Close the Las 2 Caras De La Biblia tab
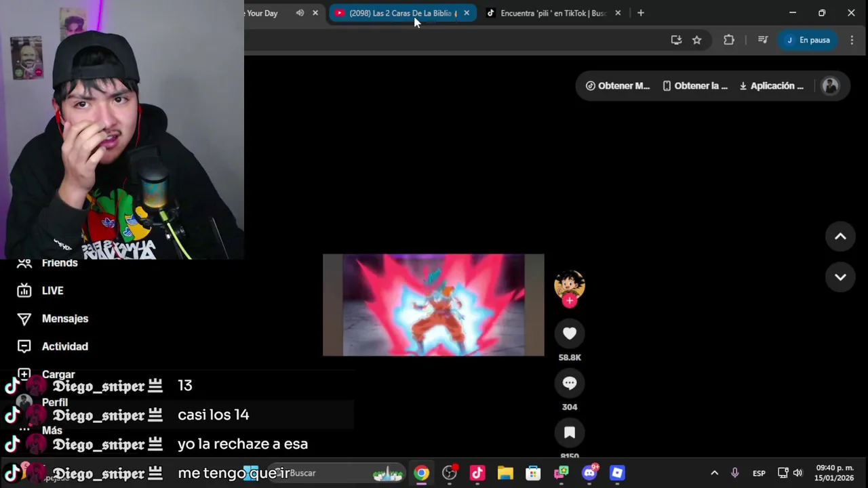 467,13
